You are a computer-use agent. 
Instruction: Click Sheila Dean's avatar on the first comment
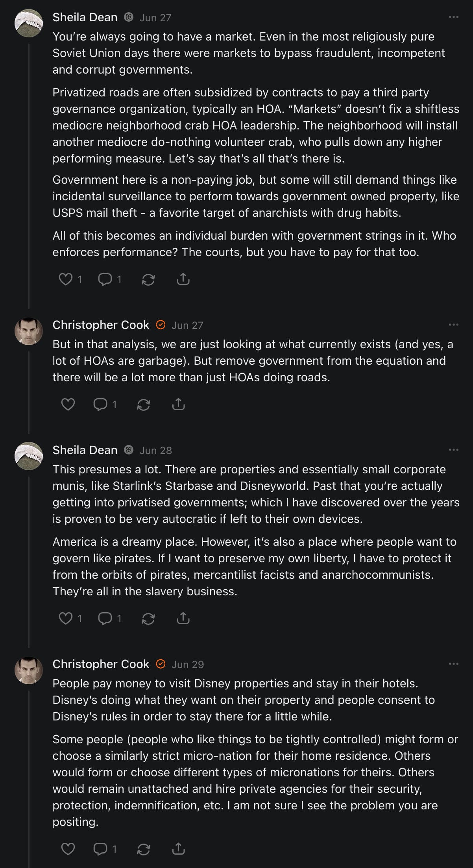[x=29, y=23]
